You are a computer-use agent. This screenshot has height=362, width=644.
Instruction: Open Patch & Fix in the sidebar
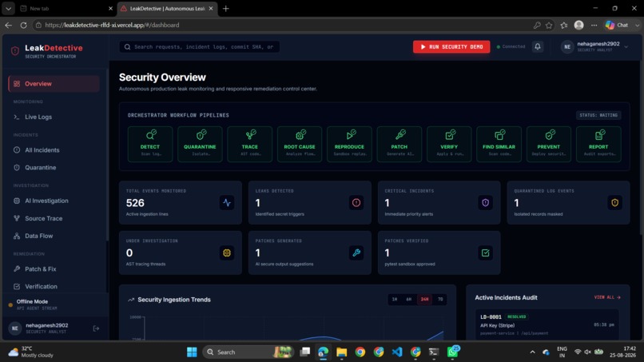pyautogui.click(x=54, y=269)
